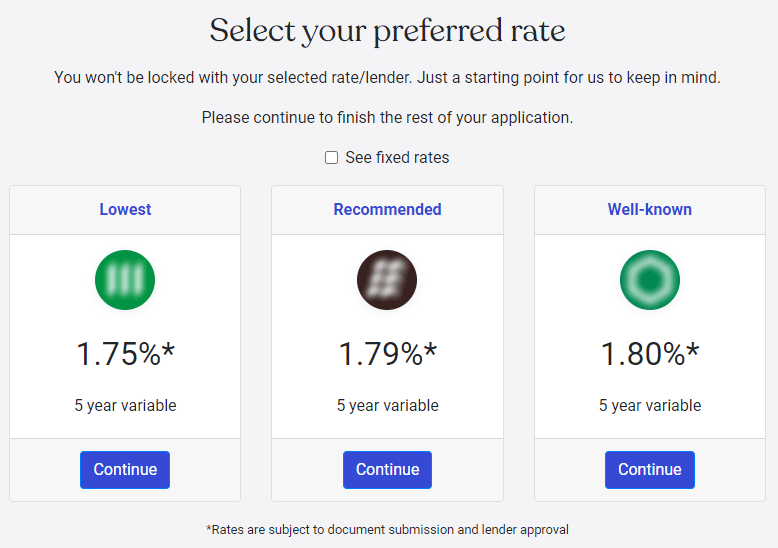Click the dark brown grid lender logo
The image size is (778, 548).
click(x=387, y=280)
